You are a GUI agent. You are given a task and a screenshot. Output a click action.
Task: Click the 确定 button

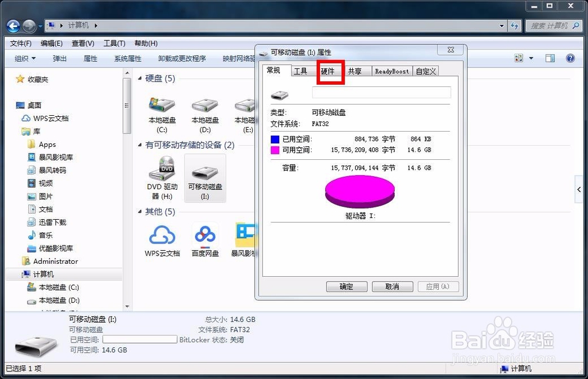pos(346,287)
